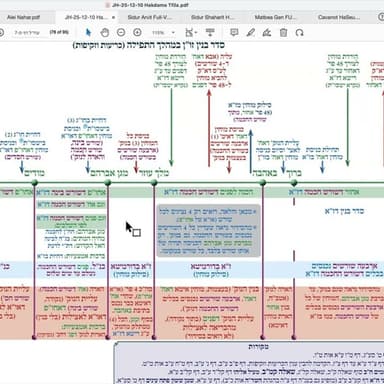Add a sticky note comment
384x384 pixels.
(x=234, y=32)
